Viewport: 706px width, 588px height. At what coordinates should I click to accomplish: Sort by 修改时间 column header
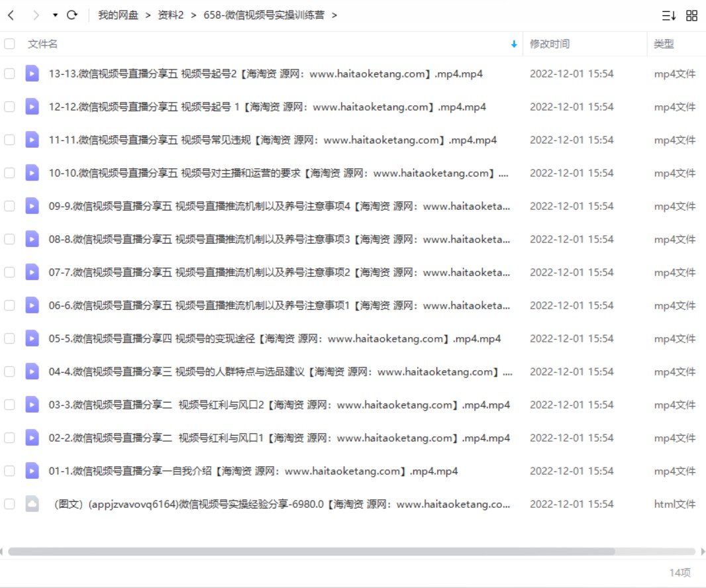550,44
